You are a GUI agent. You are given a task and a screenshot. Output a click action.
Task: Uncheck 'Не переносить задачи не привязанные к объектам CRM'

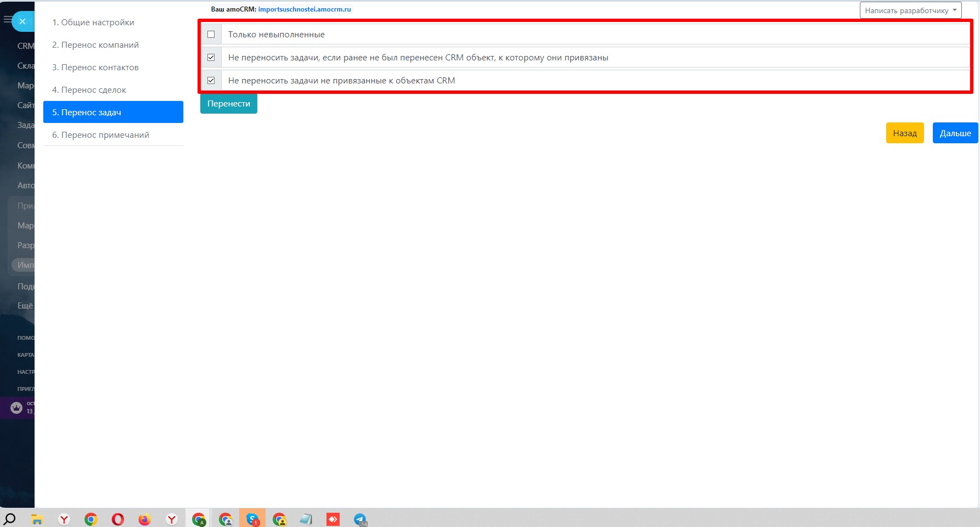(211, 80)
